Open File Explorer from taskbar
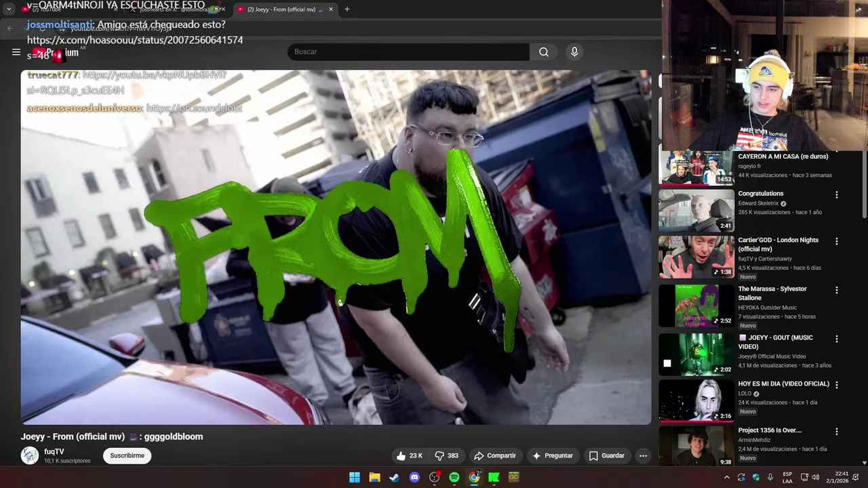This screenshot has width=868, height=488. (x=374, y=477)
